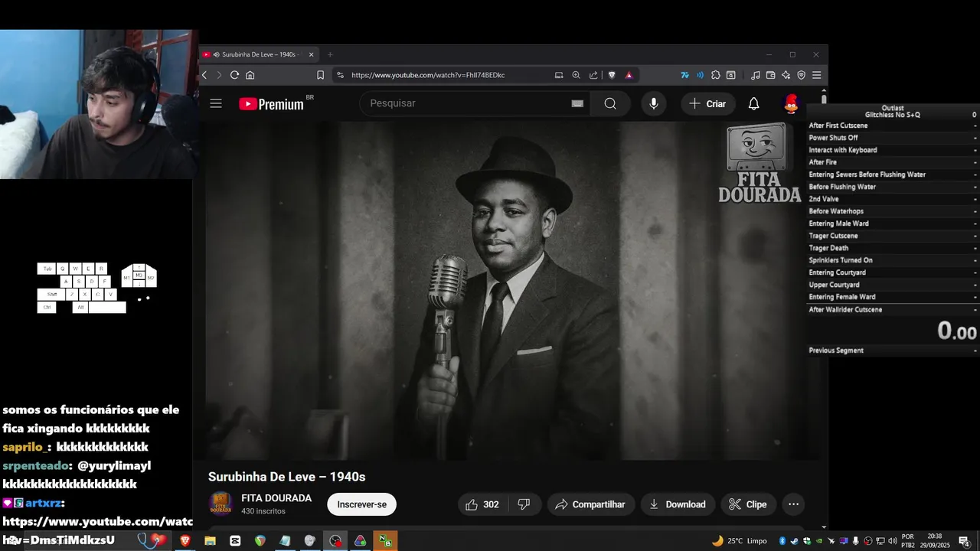This screenshot has width=980, height=551.
Task: Open YouTube account avatar menu
Action: point(791,103)
